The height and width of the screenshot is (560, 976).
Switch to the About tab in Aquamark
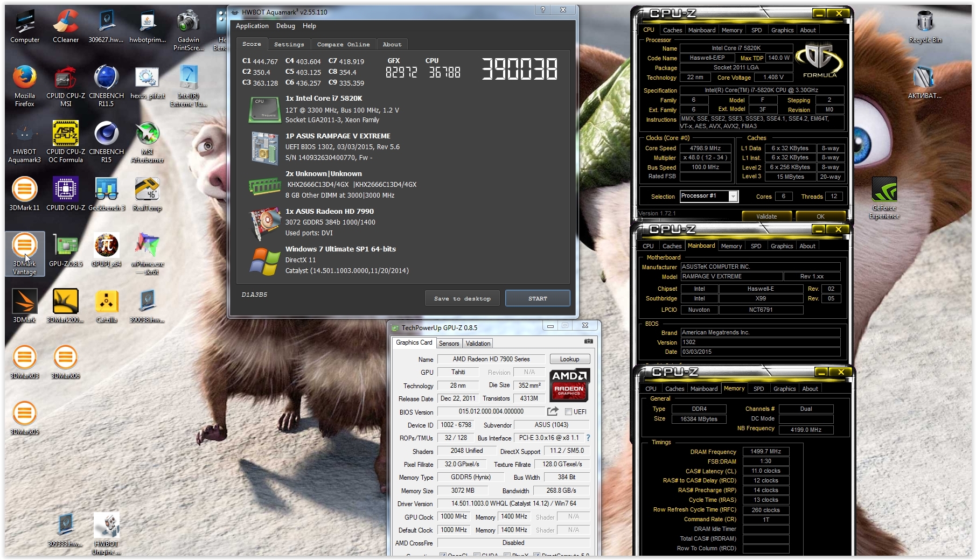pyautogui.click(x=392, y=44)
